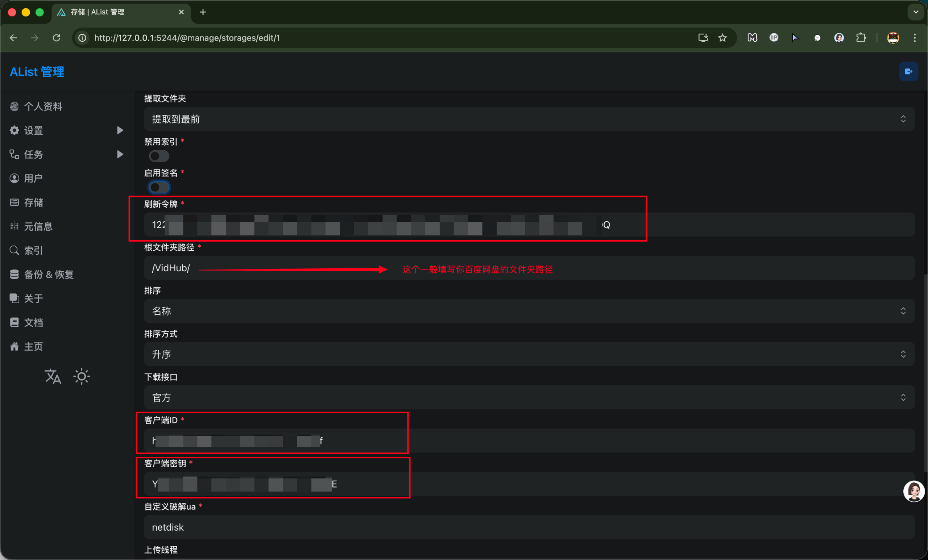Toggle the 禁用索引 switch

point(159,156)
